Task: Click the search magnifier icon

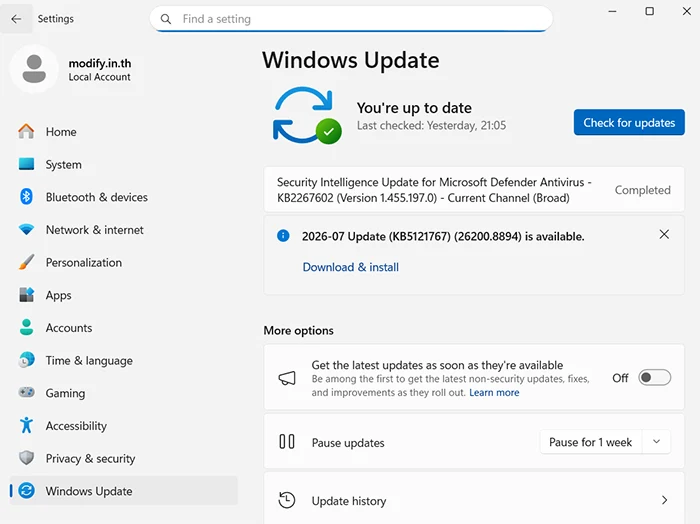Action: [166, 19]
